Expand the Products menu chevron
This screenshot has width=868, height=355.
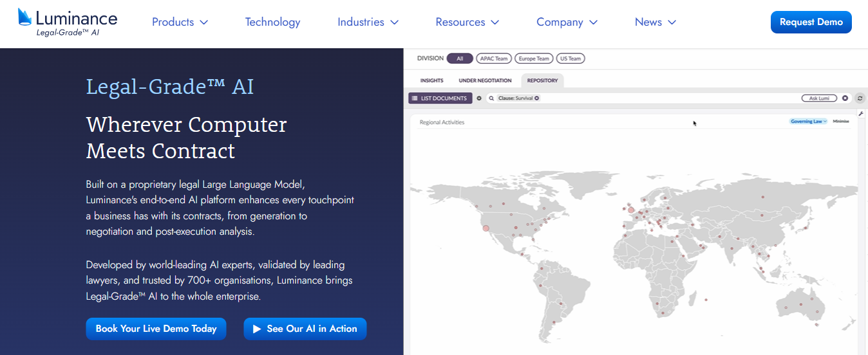pyautogui.click(x=204, y=23)
